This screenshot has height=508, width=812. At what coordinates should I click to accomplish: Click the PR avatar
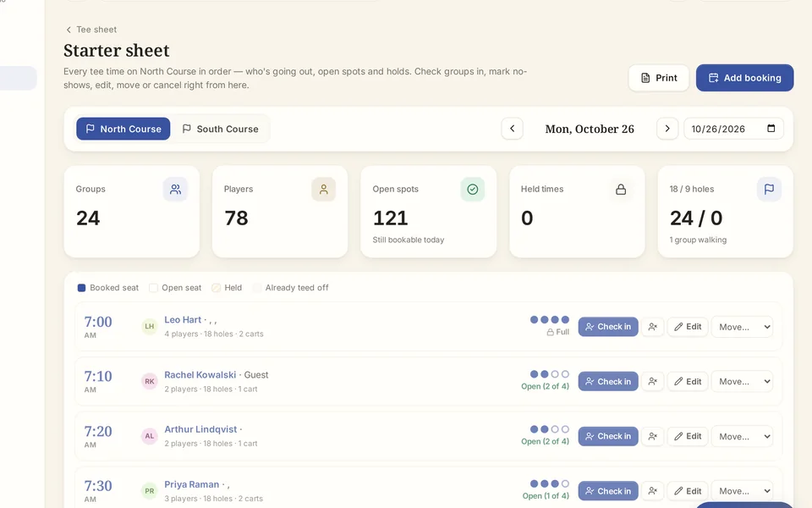click(149, 491)
